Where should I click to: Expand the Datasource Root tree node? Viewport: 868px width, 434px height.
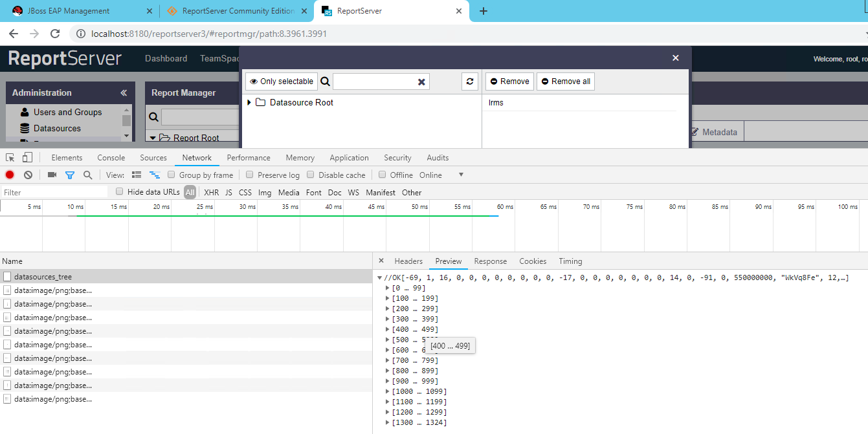tap(249, 102)
